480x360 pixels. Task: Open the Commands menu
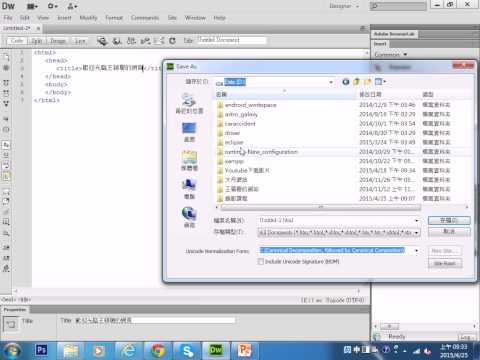(145, 18)
